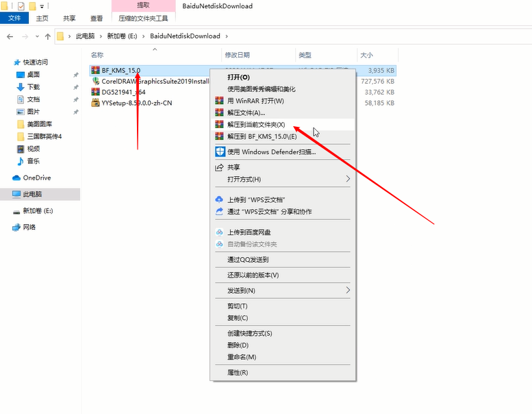Image resolution: width=532 pixels, height=414 pixels.
Task: Expand the 发送到(N) submenu
Action: point(348,290)
